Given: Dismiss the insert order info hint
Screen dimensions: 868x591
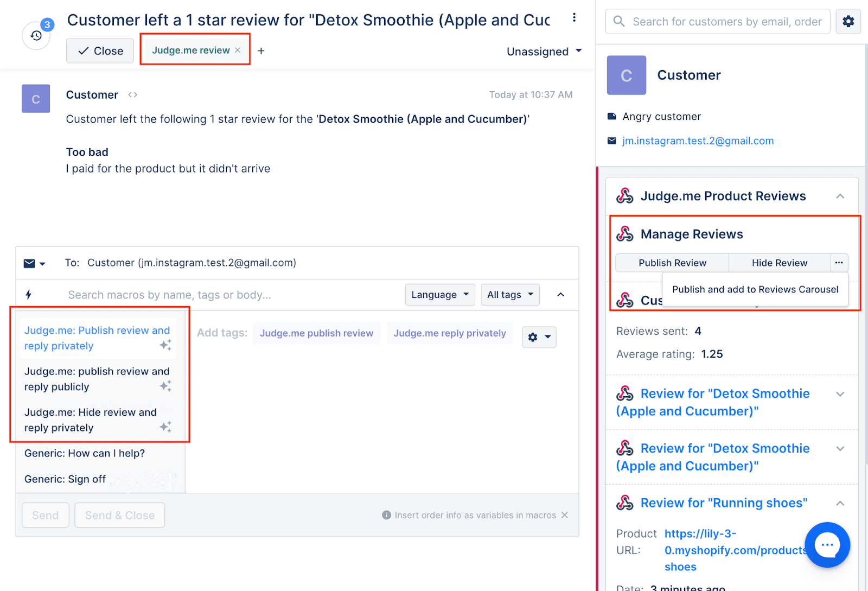Looking at the screenshot, I should coord(565,515).
